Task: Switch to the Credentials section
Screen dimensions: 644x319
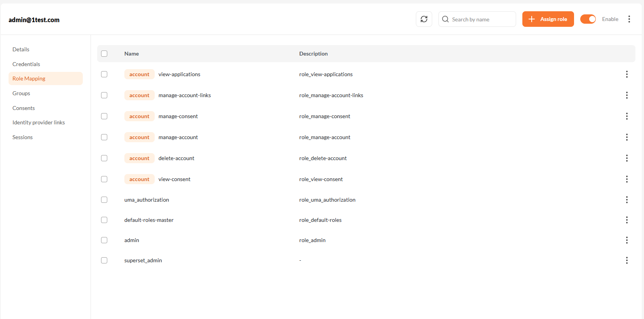Action: 26,64
